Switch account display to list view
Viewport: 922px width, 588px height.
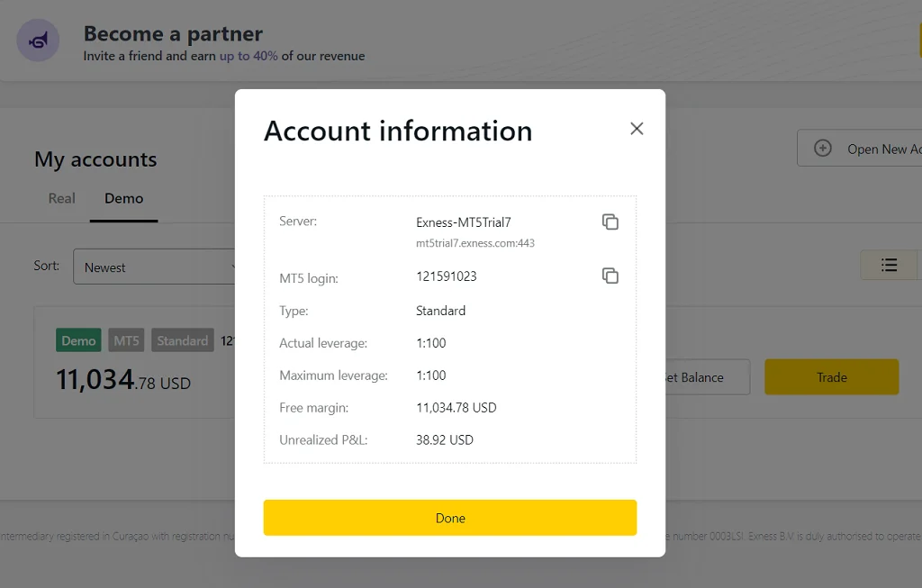889,265
